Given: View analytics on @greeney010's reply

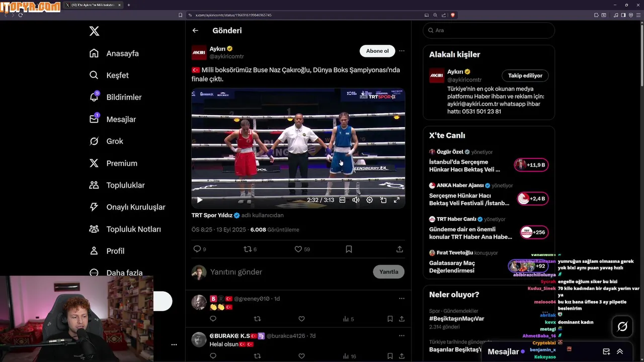Looking at the screenshot, I should click(348, 319).
